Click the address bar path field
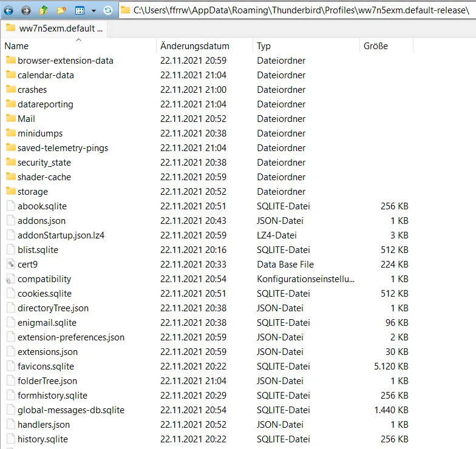This screenshot has height=449, width=476. tap(297, 10)
